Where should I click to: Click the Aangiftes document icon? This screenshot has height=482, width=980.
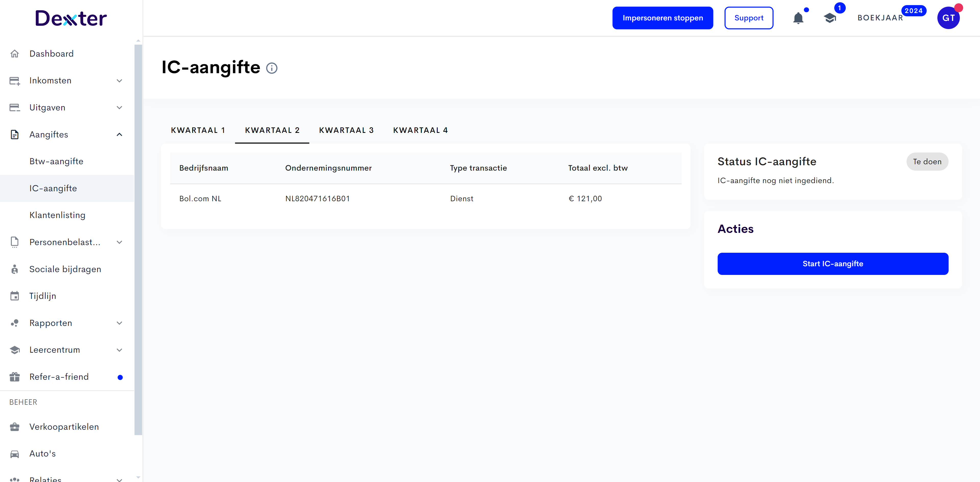pos(15,135)
